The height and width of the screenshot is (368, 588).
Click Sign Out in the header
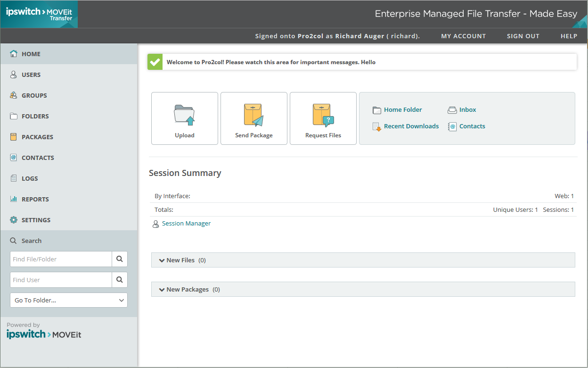click(523, 36)
